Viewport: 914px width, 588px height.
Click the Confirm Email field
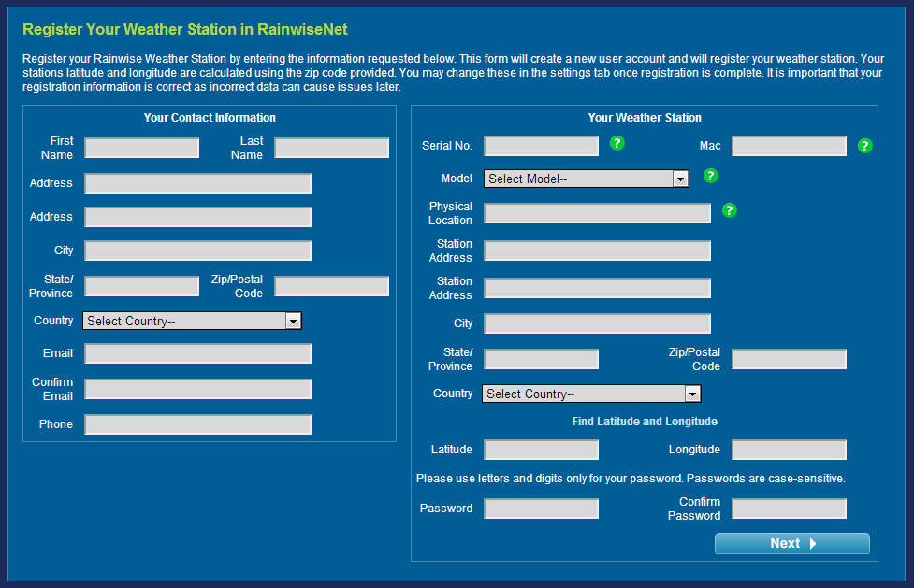[197, 389]
